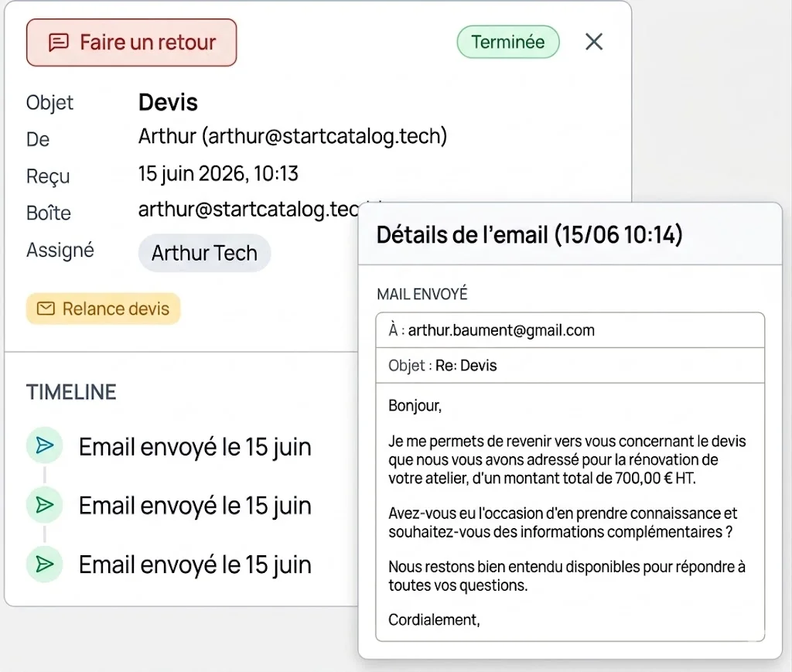Click the speech bubble icon in Faire un retour

(x=58, y=43)
